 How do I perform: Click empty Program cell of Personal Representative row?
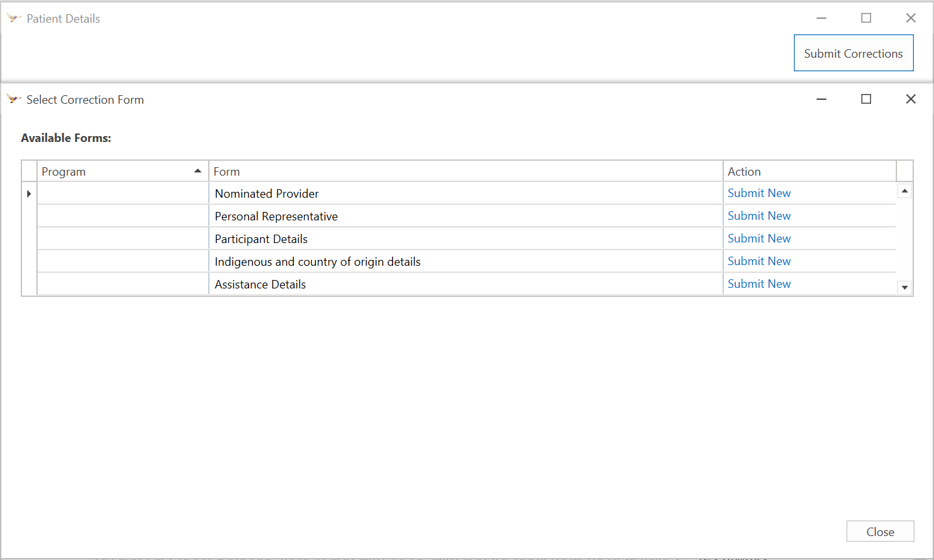tap(123, 216)
